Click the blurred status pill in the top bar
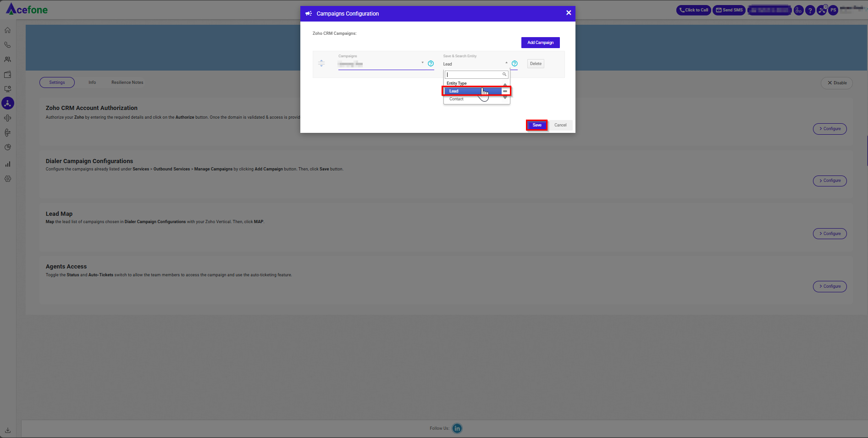The width and height of the screenshot is (868, 438). 769,10
